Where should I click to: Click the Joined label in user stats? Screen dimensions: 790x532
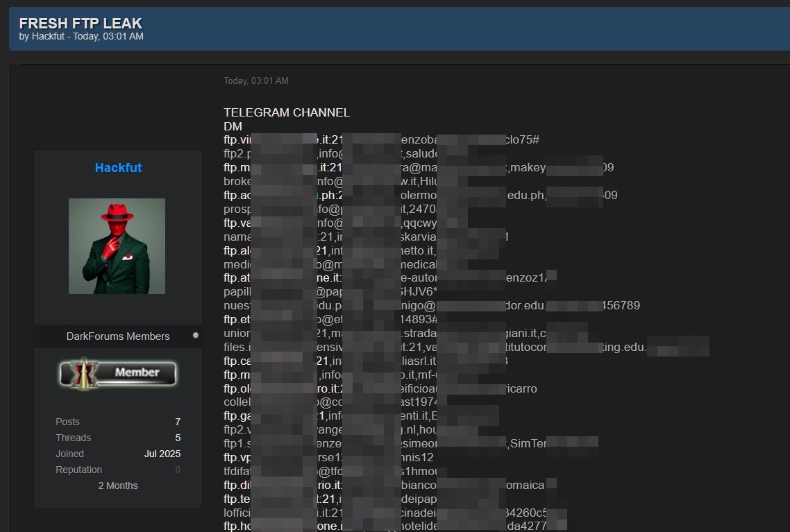click(x=69, y=454)
